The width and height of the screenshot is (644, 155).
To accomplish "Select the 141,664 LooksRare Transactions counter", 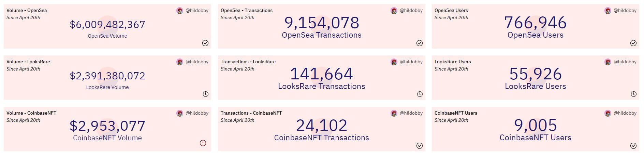I will (321, 74).
